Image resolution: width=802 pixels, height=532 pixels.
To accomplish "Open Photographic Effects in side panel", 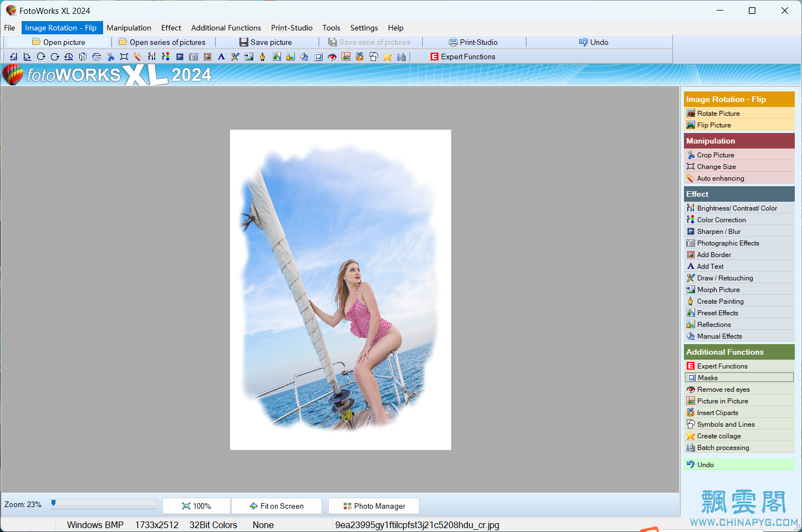I will (x=739, y=243).
